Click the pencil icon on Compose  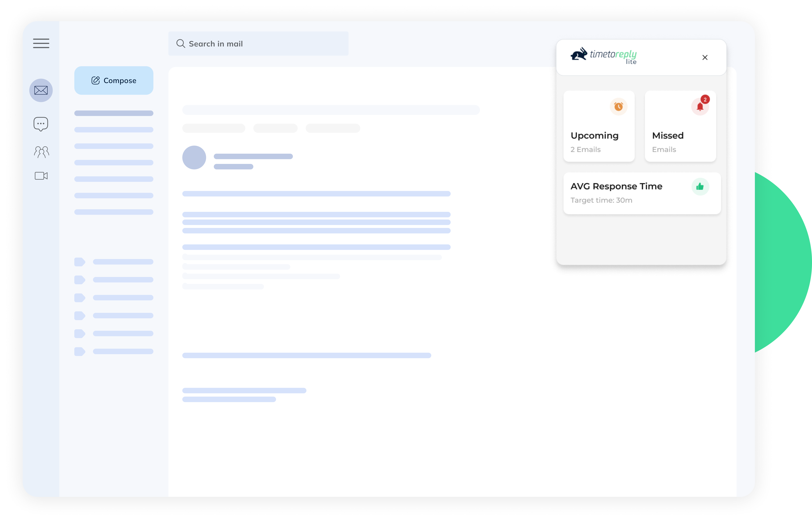95,80
